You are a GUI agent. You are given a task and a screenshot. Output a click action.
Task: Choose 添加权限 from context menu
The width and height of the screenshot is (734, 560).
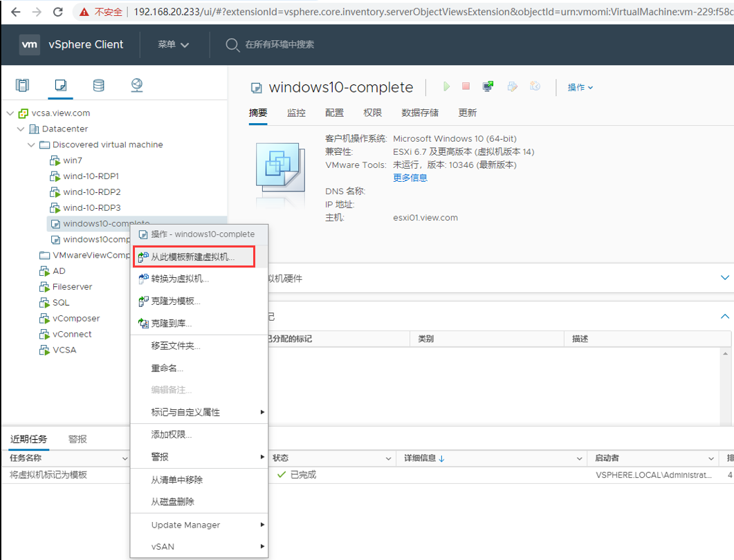click(x=199, y=435)
